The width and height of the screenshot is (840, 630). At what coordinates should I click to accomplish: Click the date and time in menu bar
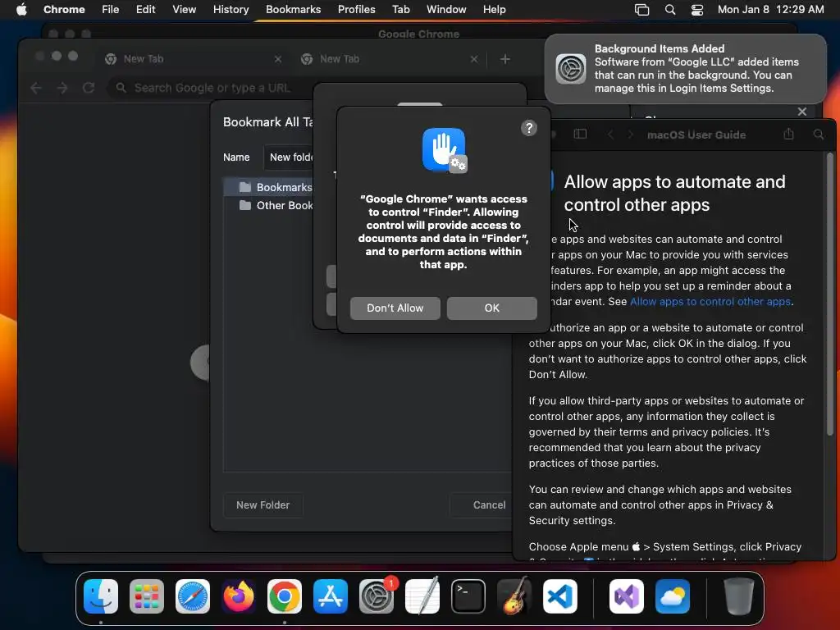tap(771, 9)
